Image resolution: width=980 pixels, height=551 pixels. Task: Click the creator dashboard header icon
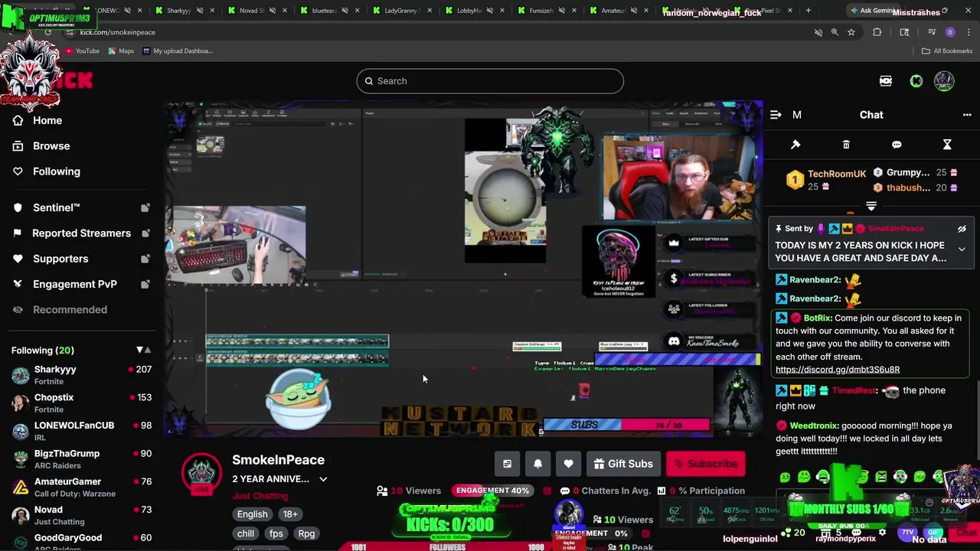(x=886, y=81)
